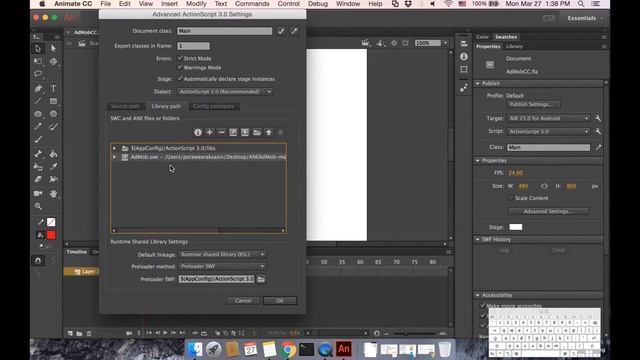
Task: Open Animate app in the Dock
Action: [x=344, y=349]
